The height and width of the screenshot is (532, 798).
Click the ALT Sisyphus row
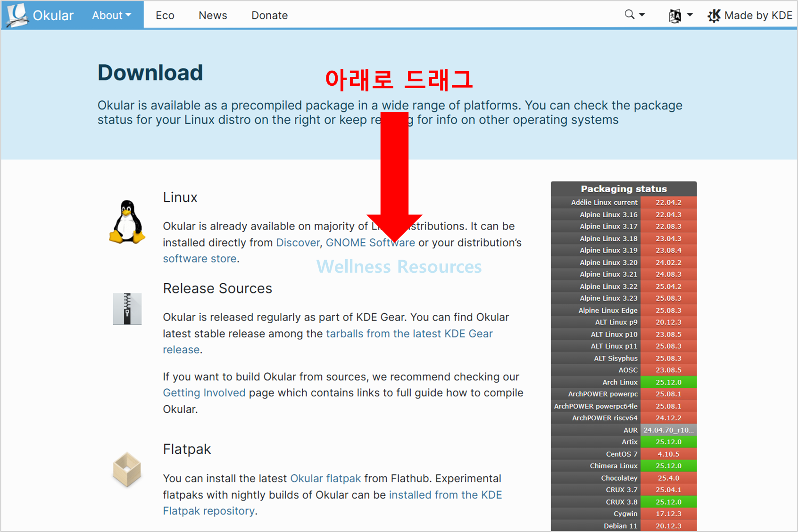pyautogui.click(x=623, y=358)
